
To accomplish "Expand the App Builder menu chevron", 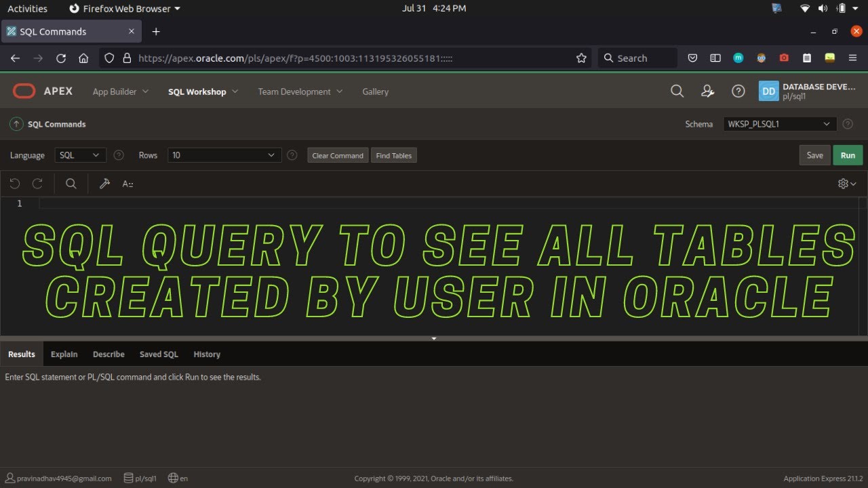I will [x=146, y=91].
